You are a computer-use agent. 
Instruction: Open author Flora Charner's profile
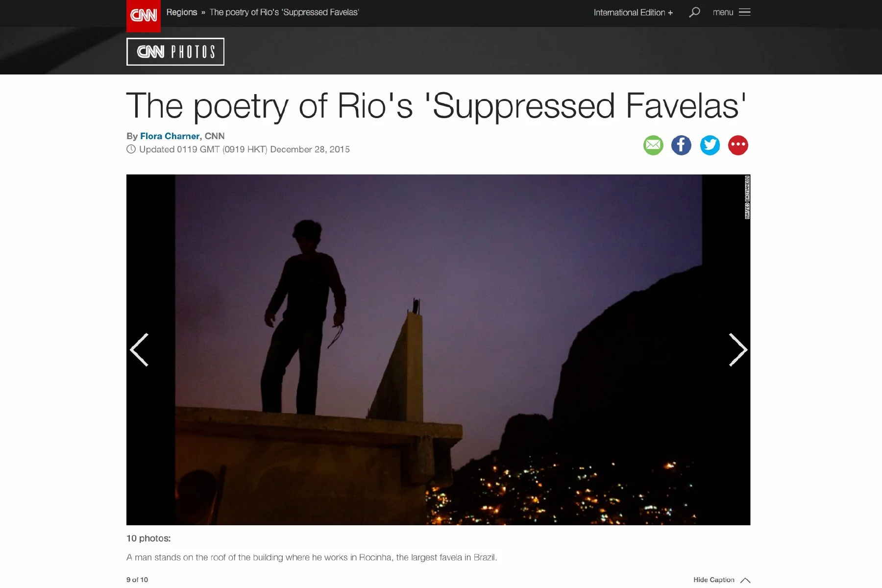tap(170, 136)
